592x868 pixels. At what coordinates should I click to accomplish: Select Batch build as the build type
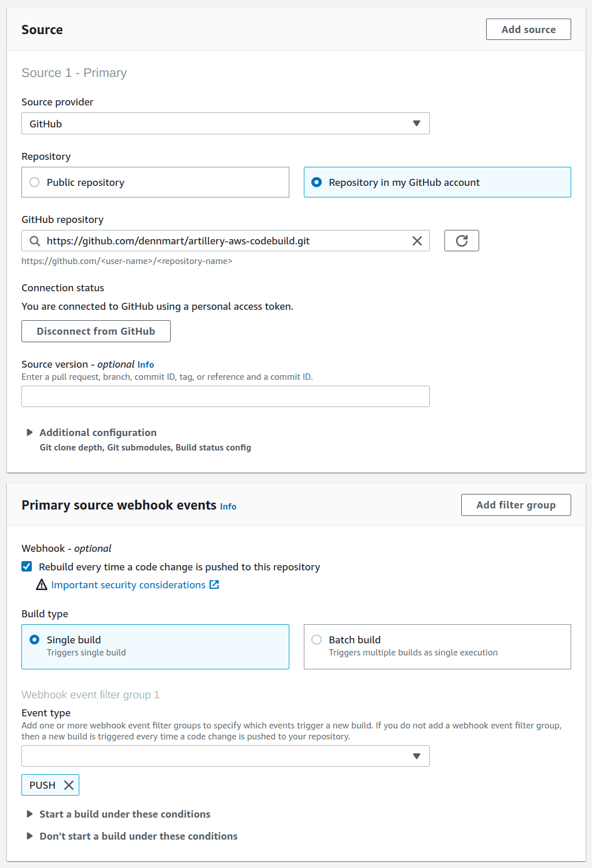pos(317,639)
